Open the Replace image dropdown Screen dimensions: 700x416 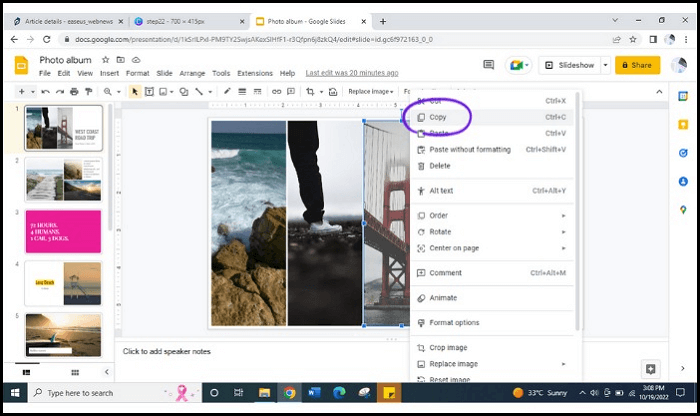click(x=372, y=91)
